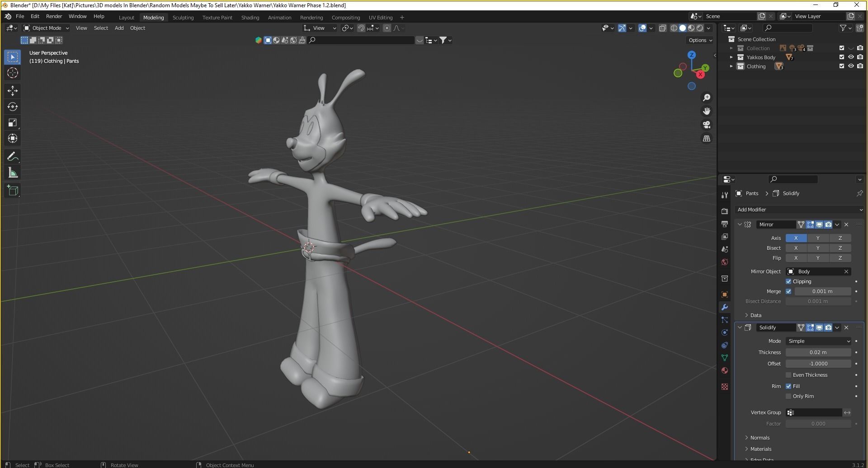Switch orthographic/perspective grid icon
Viewport: 868px width, 468px height.
click(x=706, y=138)
